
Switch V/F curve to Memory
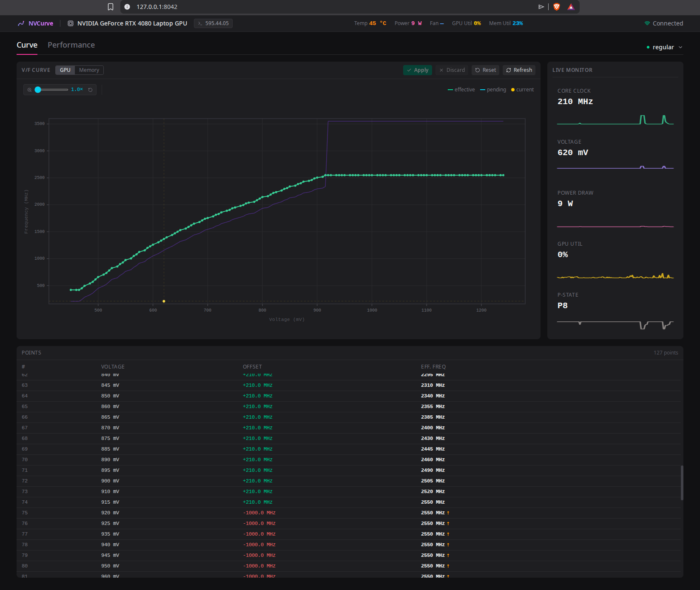click(x=89, y=70)
